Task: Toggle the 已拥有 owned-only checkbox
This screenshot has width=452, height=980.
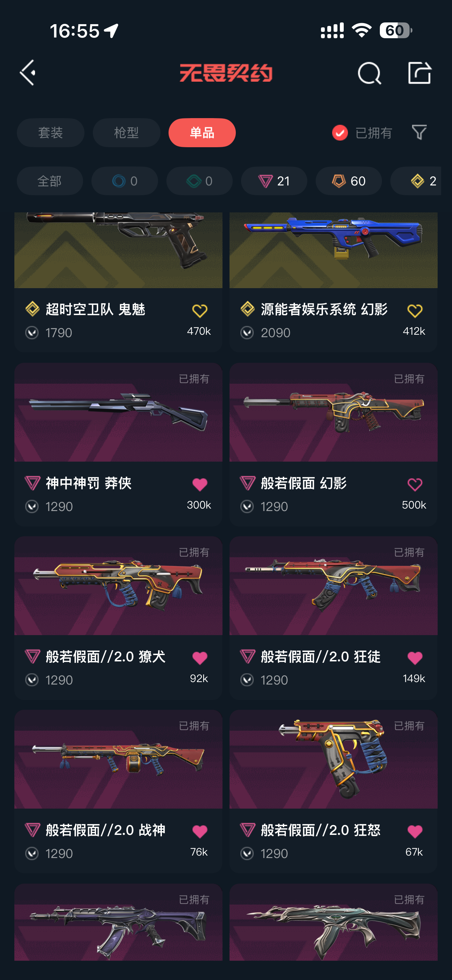Action: [340, 133]
